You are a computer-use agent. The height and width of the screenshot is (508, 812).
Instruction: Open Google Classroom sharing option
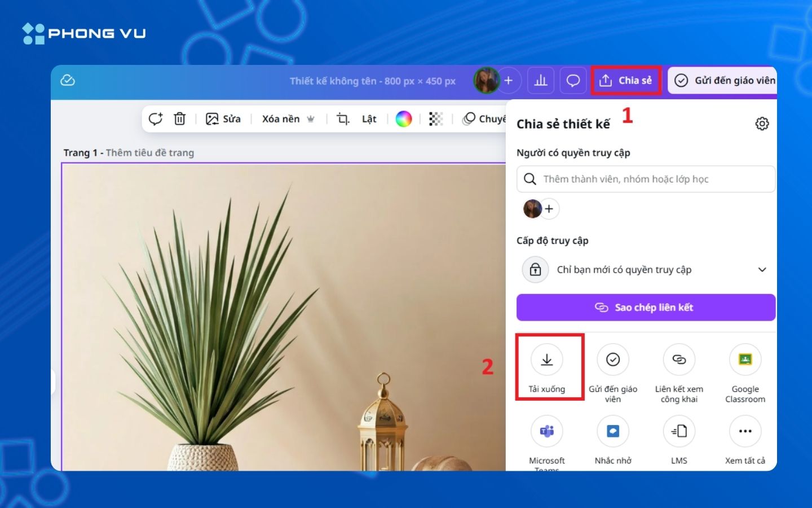(745, 360)
